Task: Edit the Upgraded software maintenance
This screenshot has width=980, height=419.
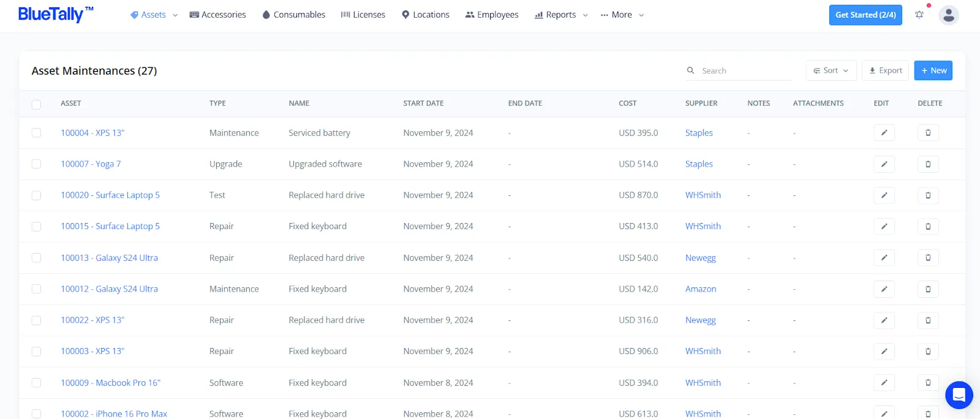Action: pyautogui.click(x=884, y=164)
